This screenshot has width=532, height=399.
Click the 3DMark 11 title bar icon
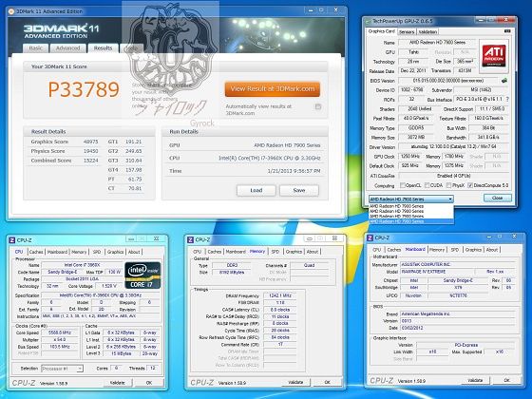click(x=11, y=11)
